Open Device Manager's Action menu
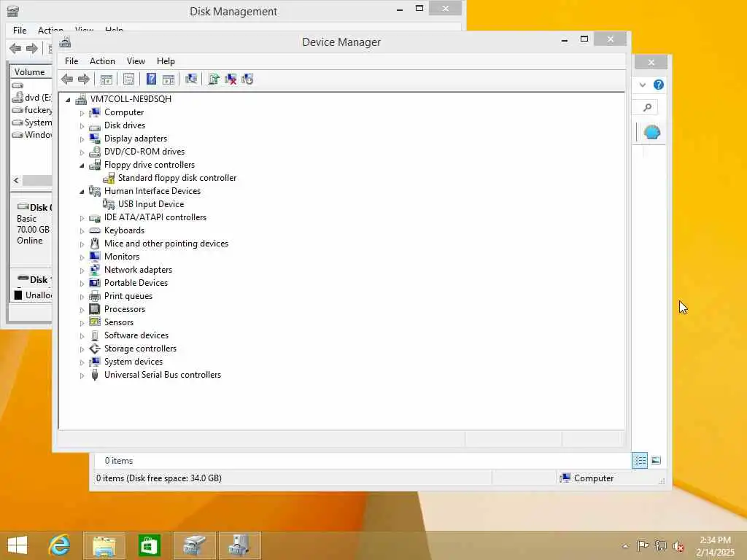Screen dimensions: 747x560 point(102,61)
